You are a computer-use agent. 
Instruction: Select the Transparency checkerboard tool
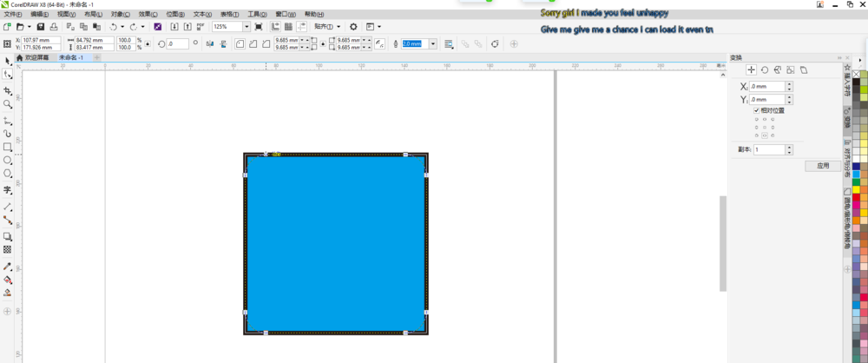(x=7, y=250)
